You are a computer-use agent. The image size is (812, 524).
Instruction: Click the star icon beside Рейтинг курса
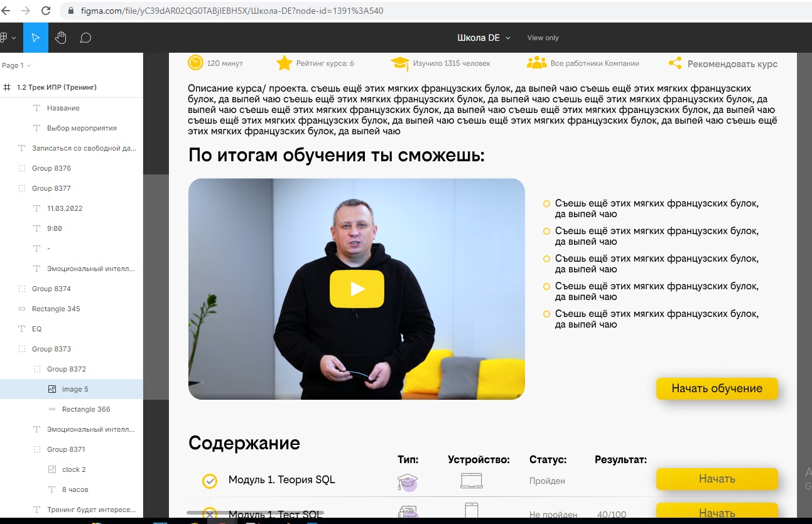point(284,63)
